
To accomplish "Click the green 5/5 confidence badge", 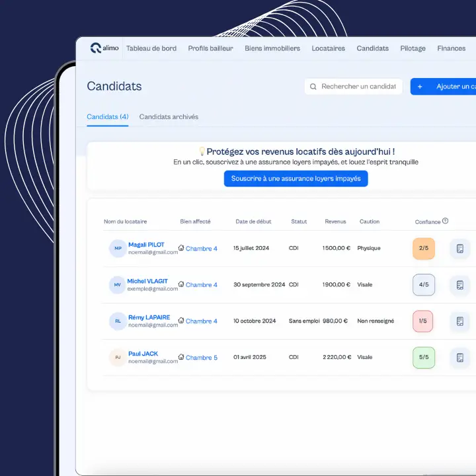I will coord(423,358).
